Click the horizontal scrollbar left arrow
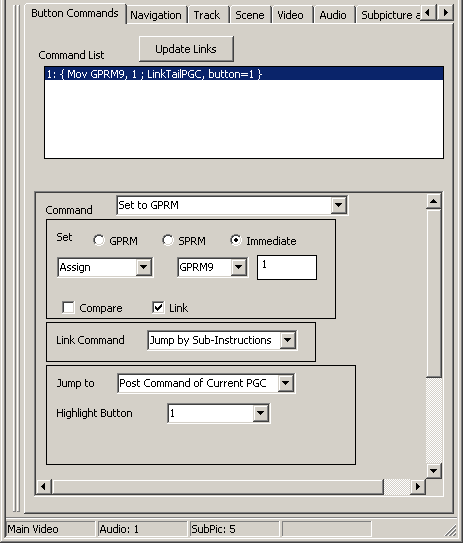Screen dimensions: 463x543 tap(43, 487)
